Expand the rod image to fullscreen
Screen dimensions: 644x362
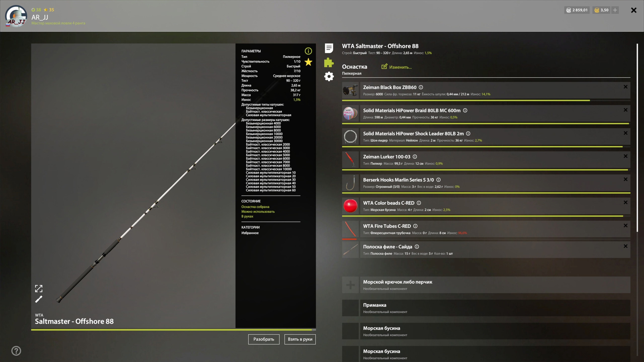click(38, 288)
